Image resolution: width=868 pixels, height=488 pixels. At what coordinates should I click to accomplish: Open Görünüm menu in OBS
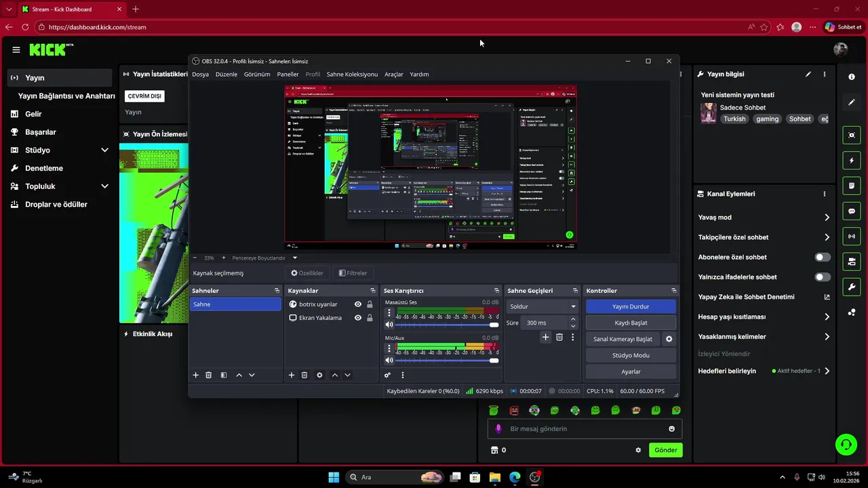tap(257, 74)
